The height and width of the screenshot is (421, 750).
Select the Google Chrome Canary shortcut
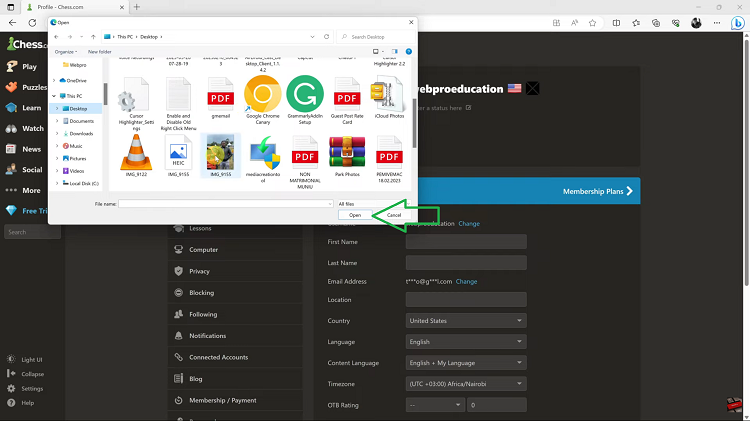coord(263,100)
